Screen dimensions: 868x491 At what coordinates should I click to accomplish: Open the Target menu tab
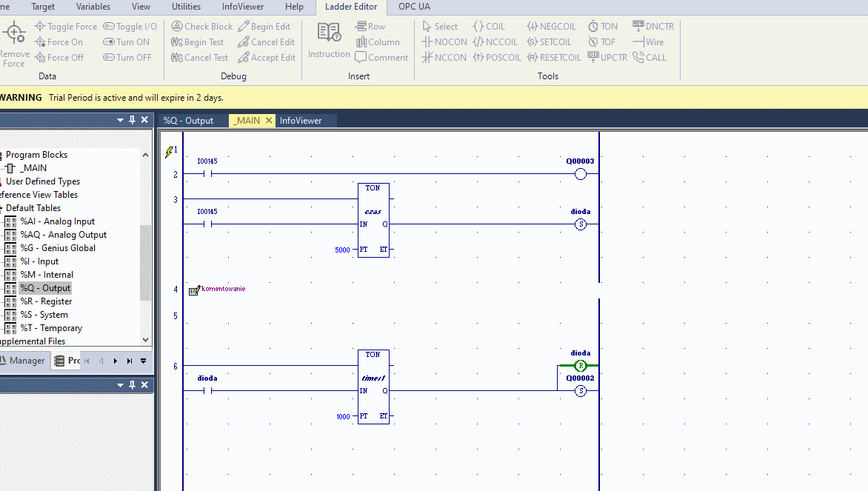pos(43,7)
